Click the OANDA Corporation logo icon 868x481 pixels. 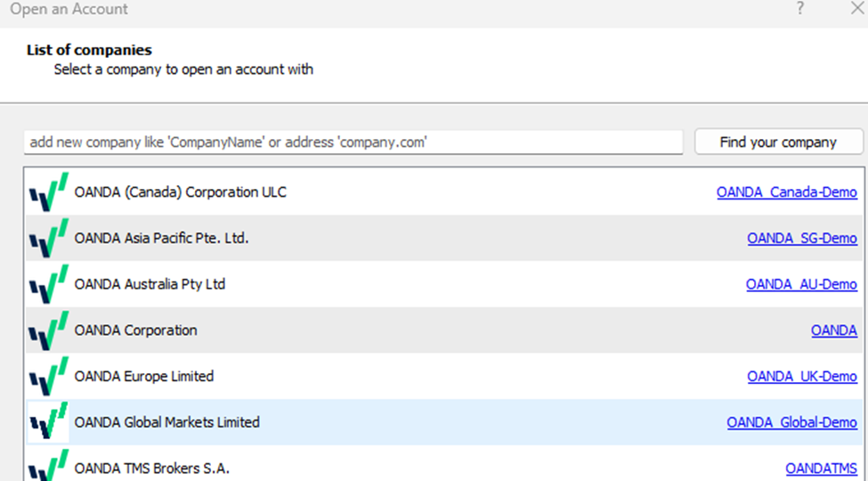(x=48, y=330)
